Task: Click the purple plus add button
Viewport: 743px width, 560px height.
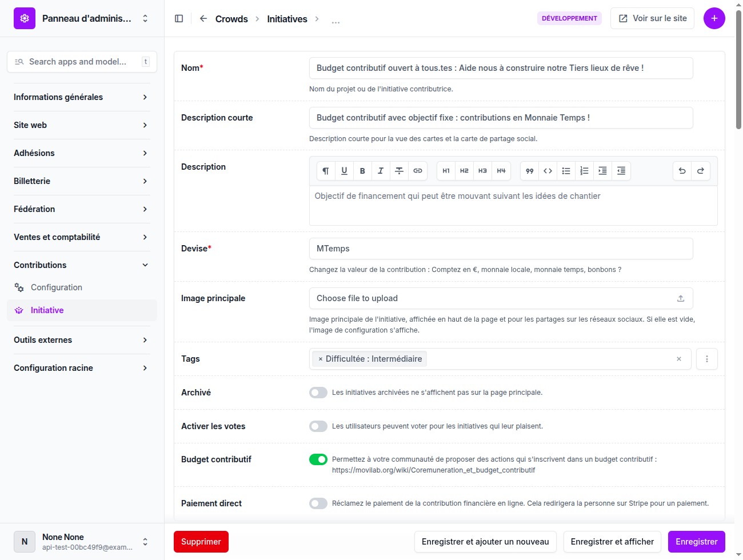Action: coord(714,18)
